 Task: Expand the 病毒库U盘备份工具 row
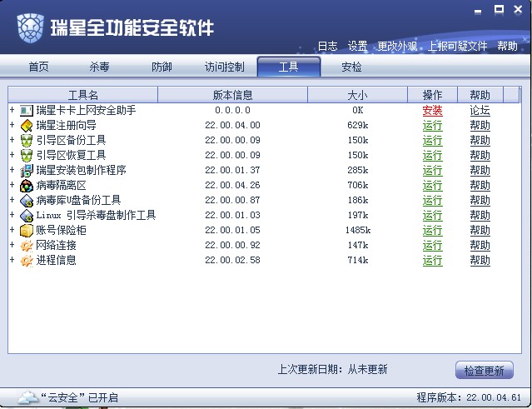point(12,200)
